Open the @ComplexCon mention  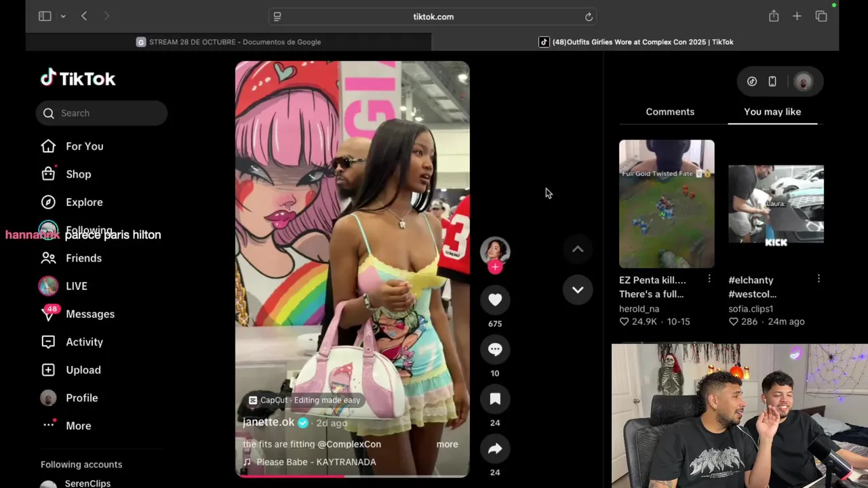tap(349, 444)
